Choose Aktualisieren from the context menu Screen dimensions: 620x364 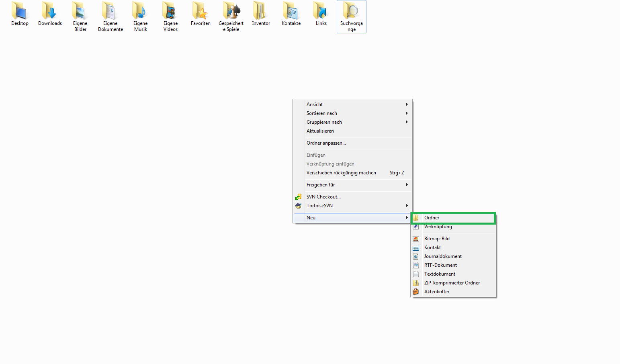pos(320,131)
